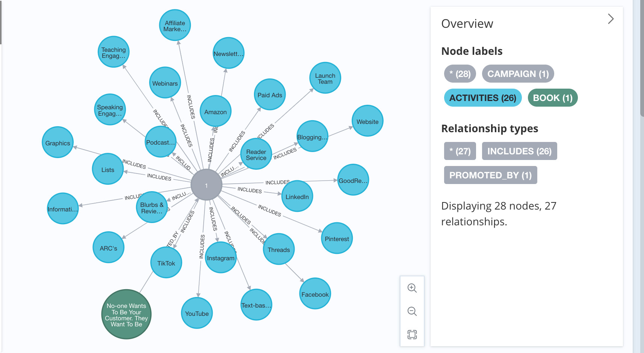Click the YouTube activity node

[x=197, y=313]
